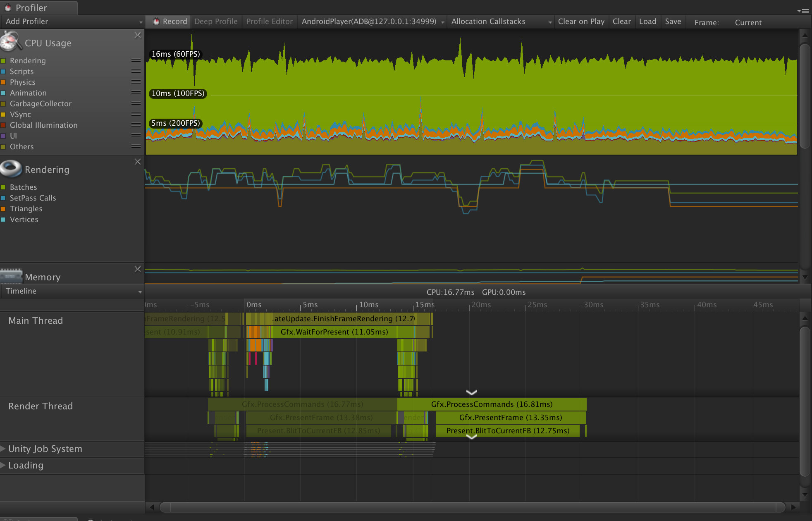The height and width of the screenshot is (521, 812).
Task: Click the Physics category reorder handle
Action: point(136,82)
